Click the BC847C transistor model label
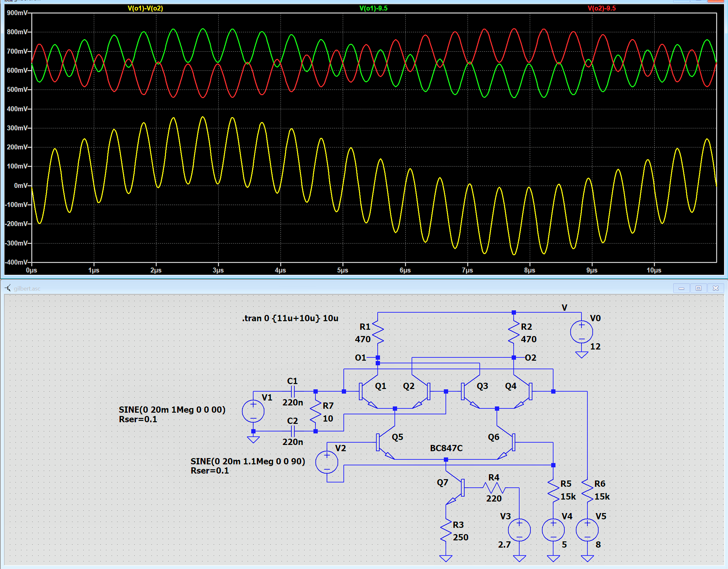This screenshot has width=728, height=569. [446, 448]
